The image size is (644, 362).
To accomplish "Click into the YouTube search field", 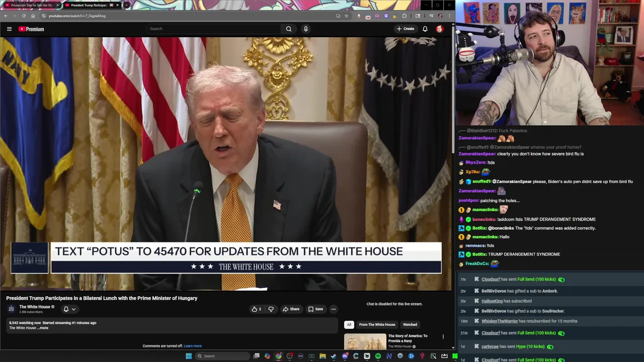I will click(214, 29).
